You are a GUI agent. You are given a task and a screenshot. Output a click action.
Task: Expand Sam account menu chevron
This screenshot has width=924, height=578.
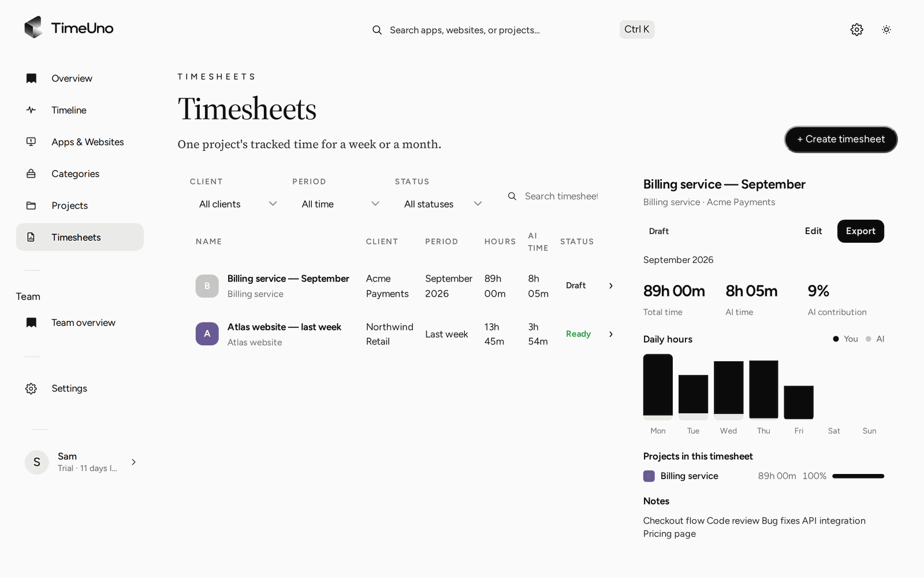[x=134, y=462]
